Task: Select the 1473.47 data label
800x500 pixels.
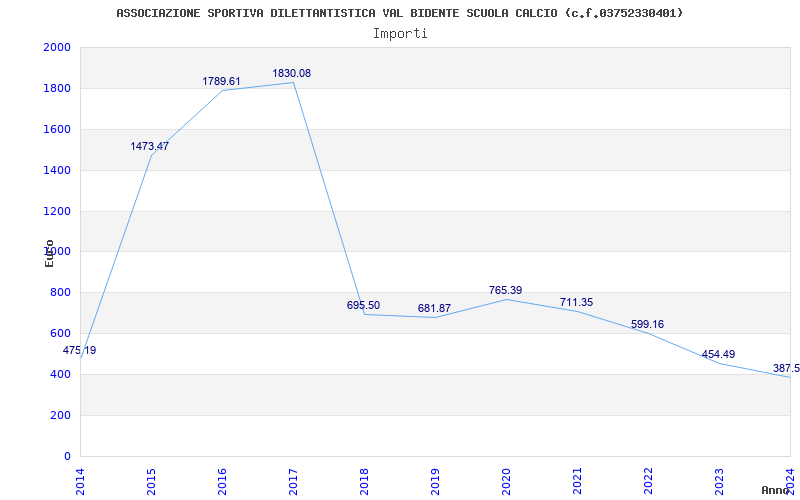Action: pyautogui.click(x=149, y=146)
